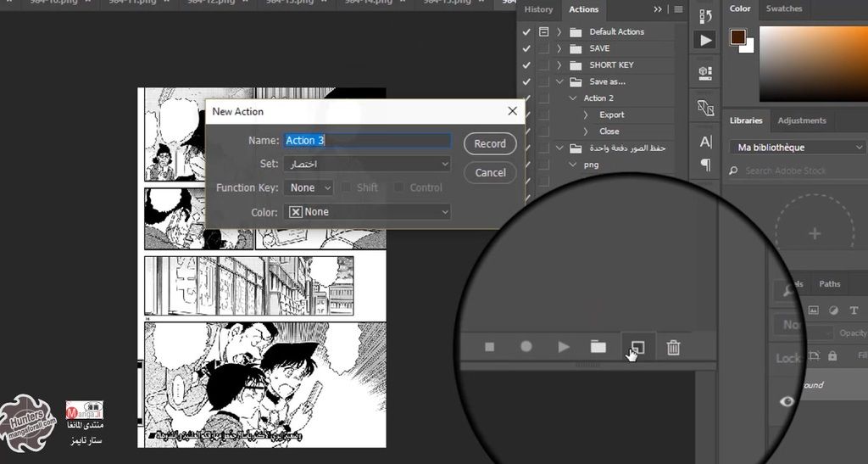
Task: Open the Color None dropdown
Action: tap(367, 211)
